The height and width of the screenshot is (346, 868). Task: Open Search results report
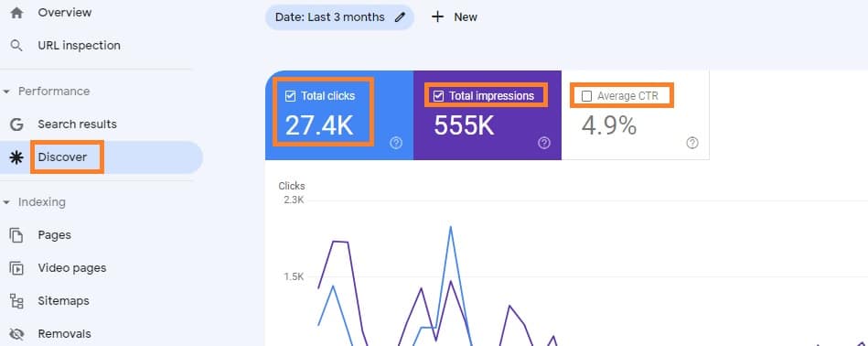point(78,124)
